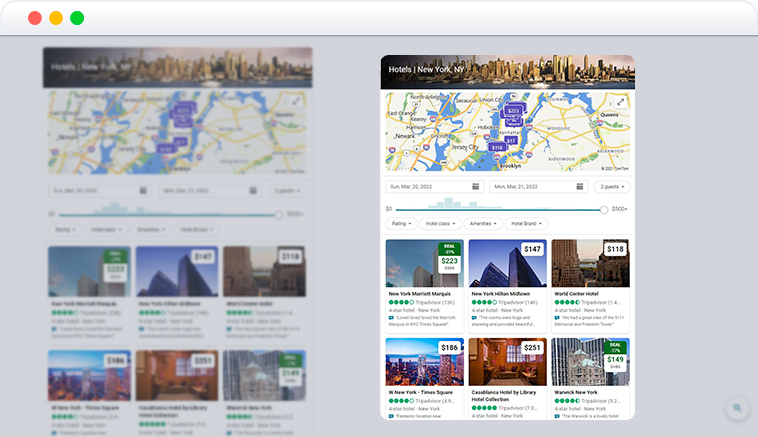Screen dimensions: 758x437
Task: Open New York Marriott Marquis photo
Action: pyautogui.click(x=425, y=263)
